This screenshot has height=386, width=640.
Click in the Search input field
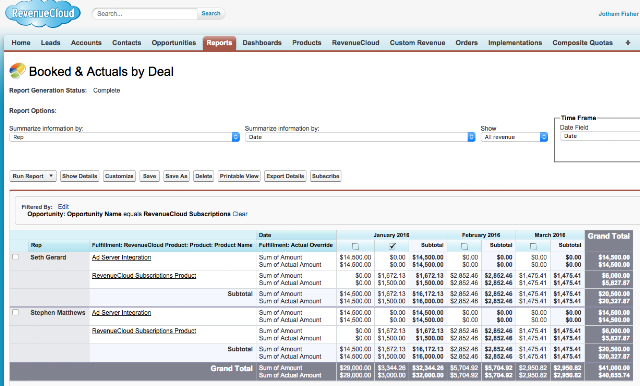tap(145, 13)
